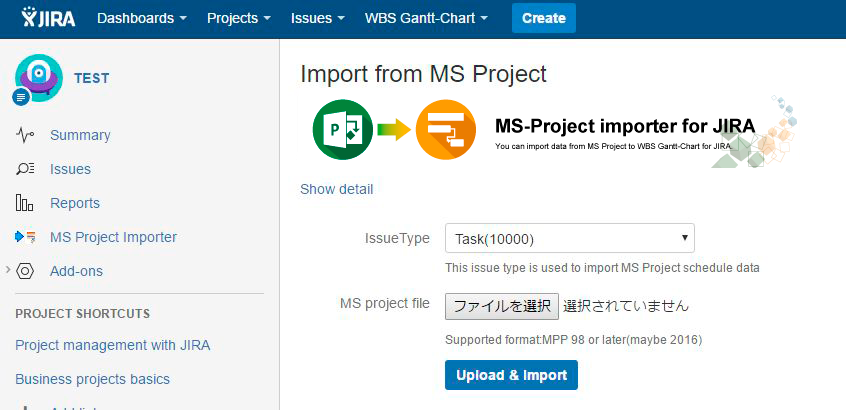Click the MS Project Importer sidebar icon
The height and width of the screenshot is (410, 846).
[x=25, y=237]
